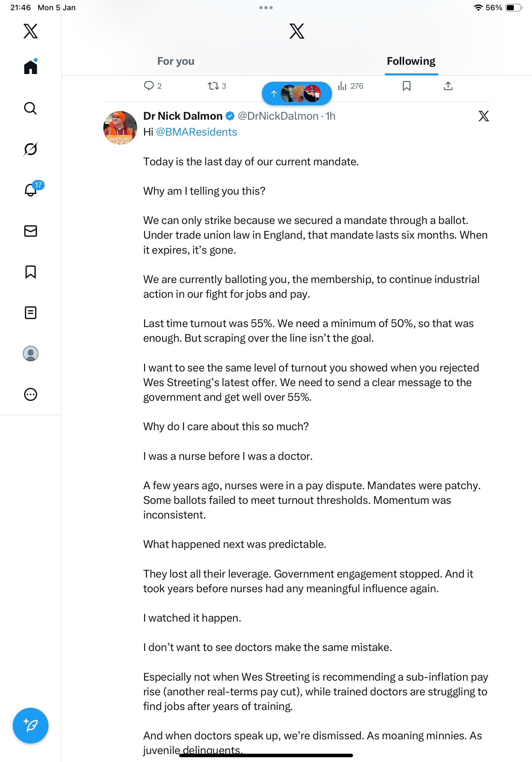Image resolution: width=532 pixels, height=762 pixels.
Task: Open your profile avatar in sidebar
Action: [x=31, y=354]
